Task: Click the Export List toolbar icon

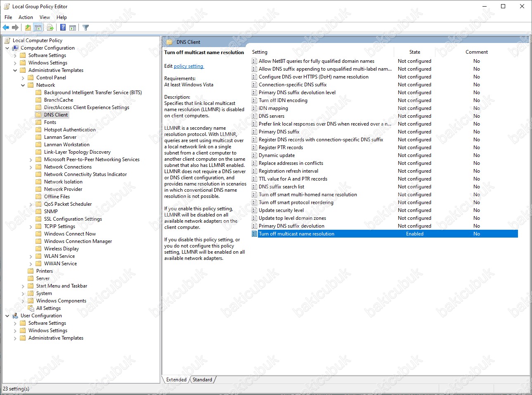Action: [50, 28]
